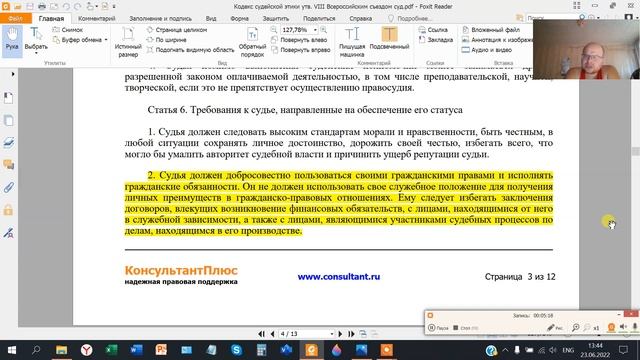The image size is (640, 360).
Task: Toggle the recorder speaker sound icon
Action: coord(623,327)
